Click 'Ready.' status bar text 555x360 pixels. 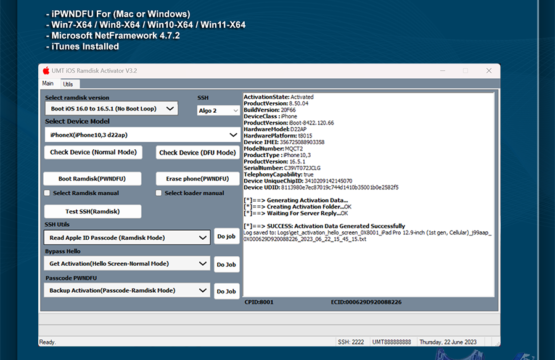pyautogui.click(x=47, y=342)
